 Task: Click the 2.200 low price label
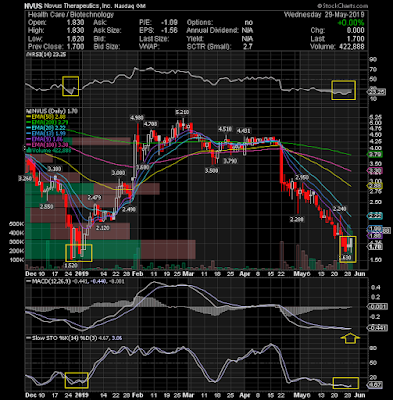tap(297, 219)
